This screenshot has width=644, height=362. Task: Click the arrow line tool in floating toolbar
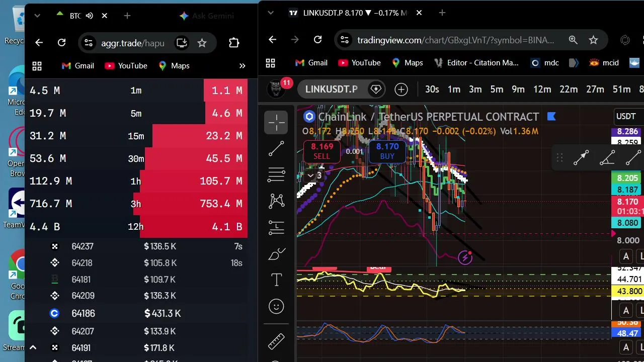coord(581,158)
